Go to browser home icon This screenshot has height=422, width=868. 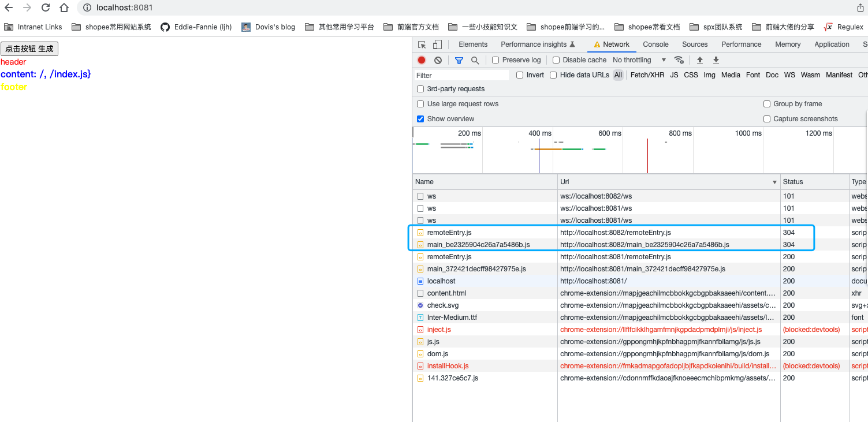coord(64,8)
